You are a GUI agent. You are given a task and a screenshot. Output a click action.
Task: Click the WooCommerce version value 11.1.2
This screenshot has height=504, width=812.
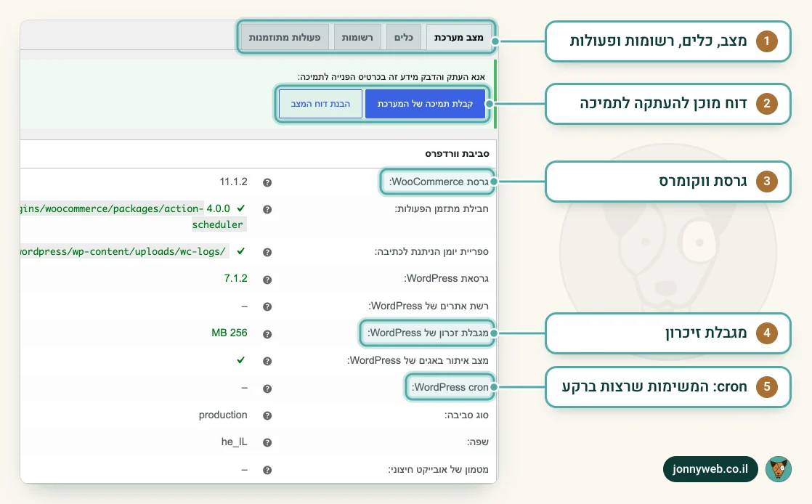234,182
